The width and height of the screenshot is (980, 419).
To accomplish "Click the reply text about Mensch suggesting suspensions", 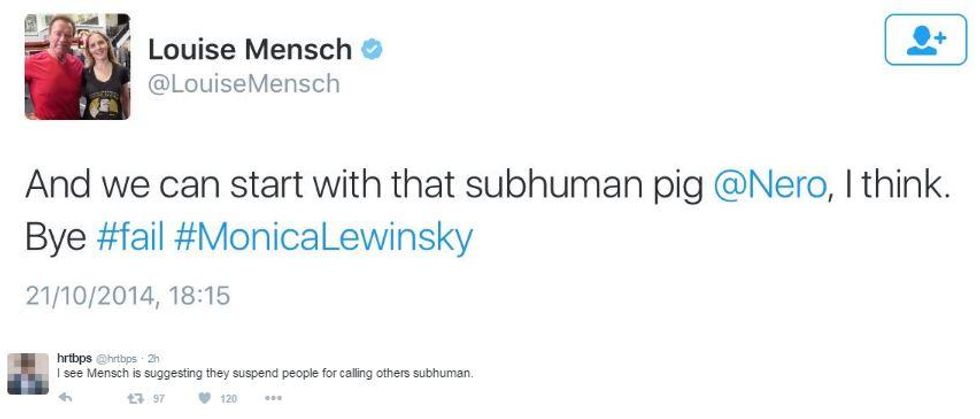I will pyautogui.click(x=264, y=373).
